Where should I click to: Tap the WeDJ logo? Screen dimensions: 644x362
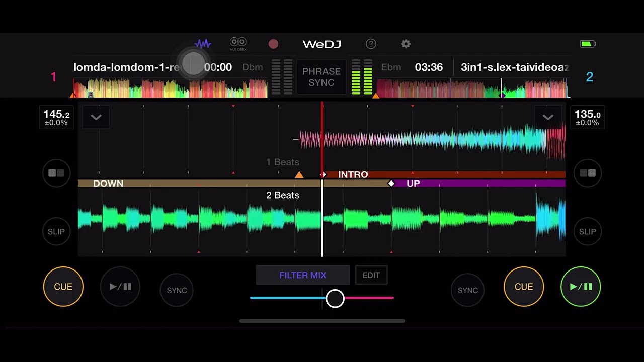click(322, 44)
